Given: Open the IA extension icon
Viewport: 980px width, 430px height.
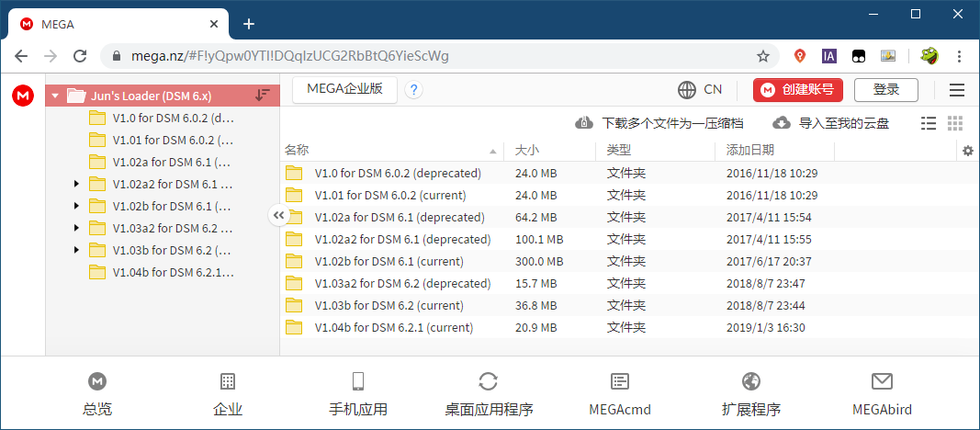Looking at the screenshot, I should (x=828, y=56).
